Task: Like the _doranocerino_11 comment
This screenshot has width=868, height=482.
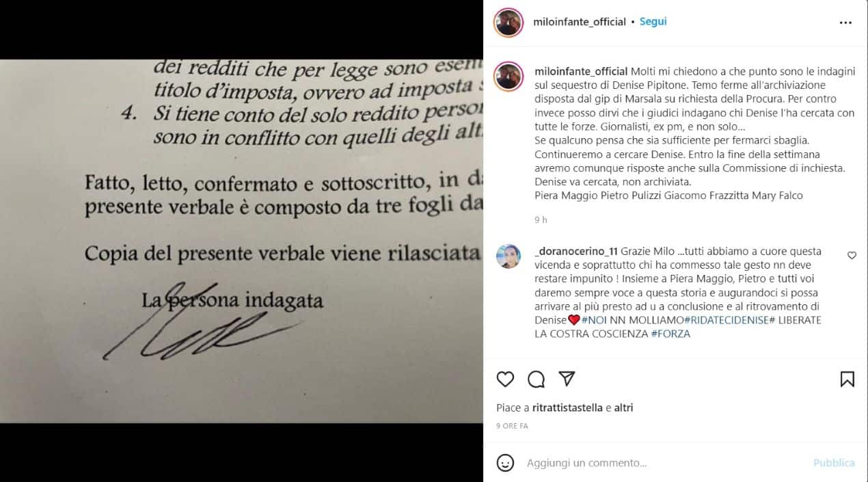Action: point(852,255)
